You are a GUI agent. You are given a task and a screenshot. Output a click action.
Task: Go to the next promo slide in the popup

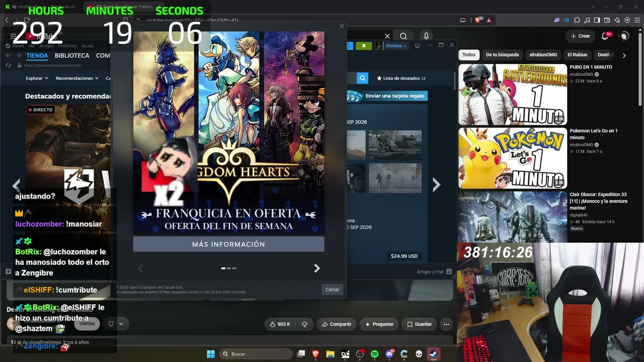[x=317, y=268]
